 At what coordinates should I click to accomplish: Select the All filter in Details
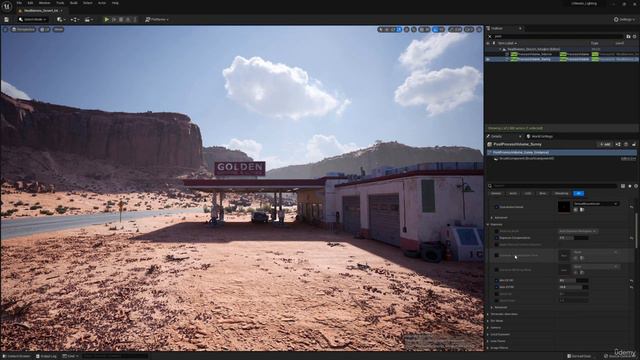[578, 193]
